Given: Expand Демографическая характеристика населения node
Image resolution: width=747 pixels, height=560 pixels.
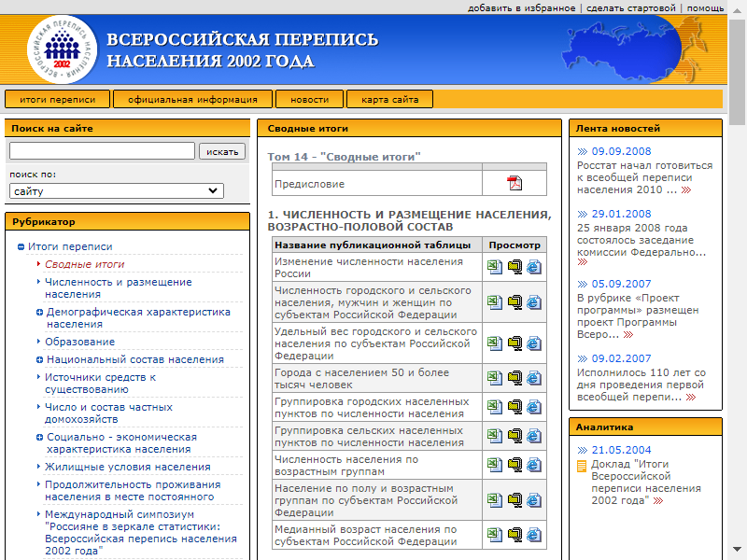Looking at the screenshot, I should pyautogui.click(x=39, y=313).
